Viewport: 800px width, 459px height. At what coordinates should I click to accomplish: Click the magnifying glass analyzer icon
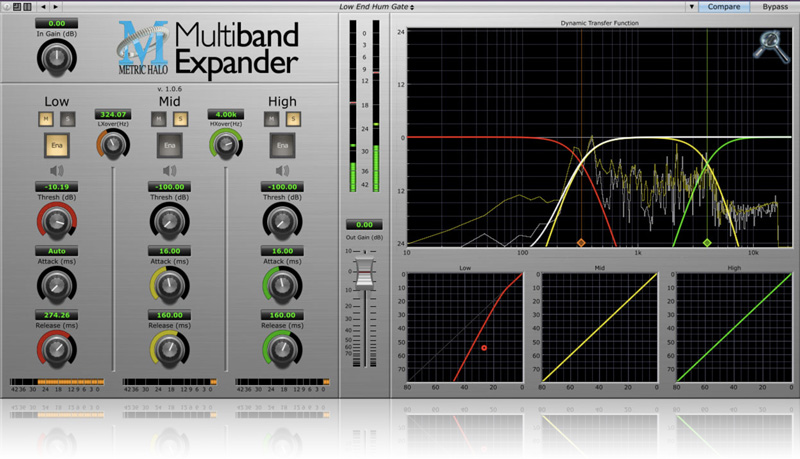[x=769, y=44]
